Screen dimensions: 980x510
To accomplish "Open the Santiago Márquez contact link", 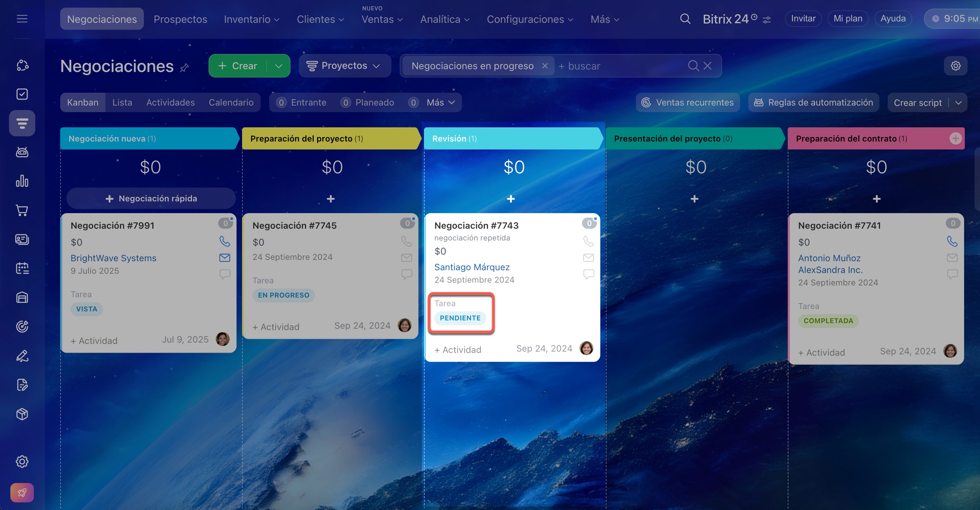I will [472, 267].
